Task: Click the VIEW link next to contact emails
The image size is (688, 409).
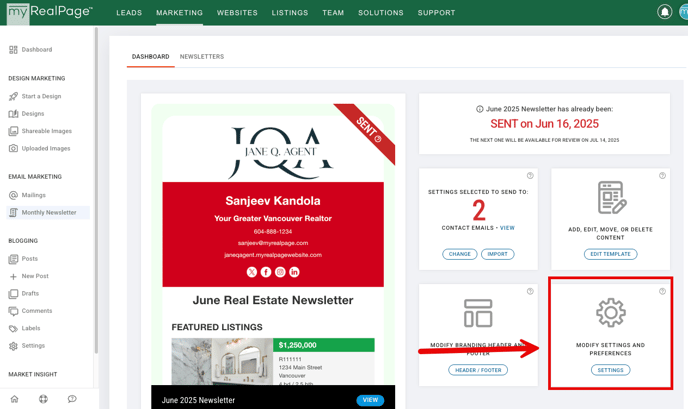Action: [x=507, y=228]
